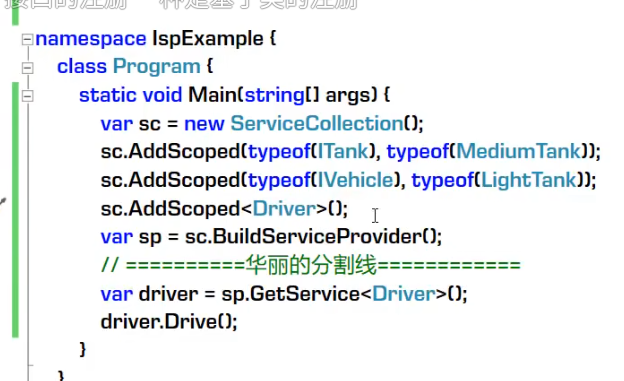Collapse the Main method block
This screenshot has width=624, height=381.
(x=27, y=96)
